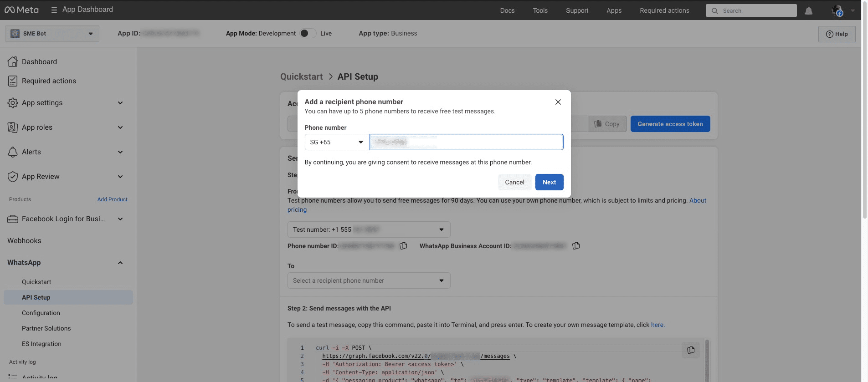Click the search magnifier icon
868x382 pixels.
(x=714, y=10)
